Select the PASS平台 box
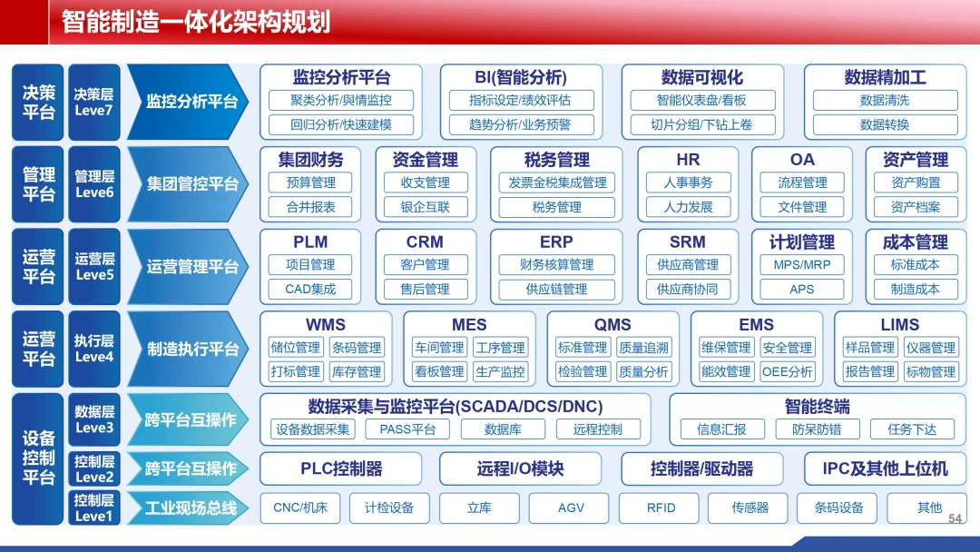Screen dimensions: 980x552 coord(408,429)
